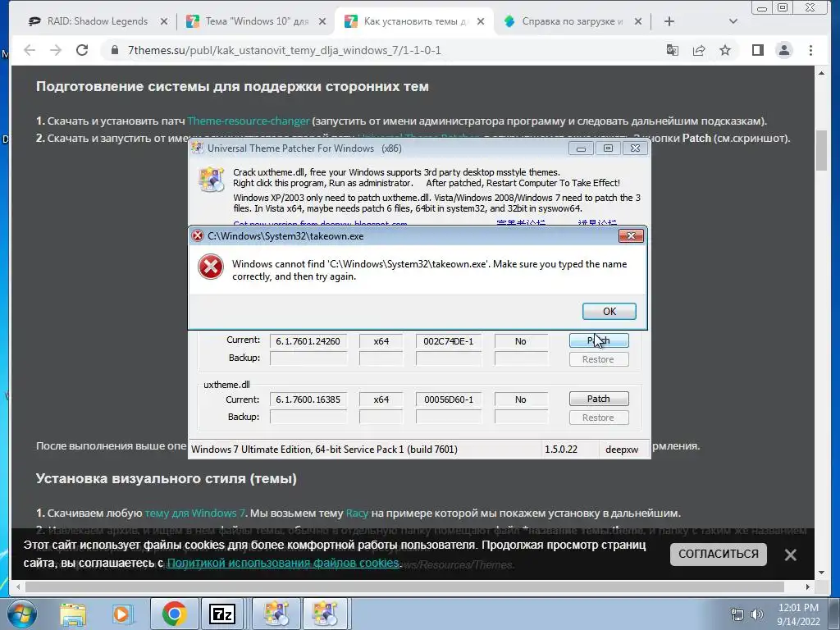The height and width of the screenshot is (630, 840).
Task: Accept cookies with СОГЛАСИТЬСЯ button
Action: (x=718, y=554)
